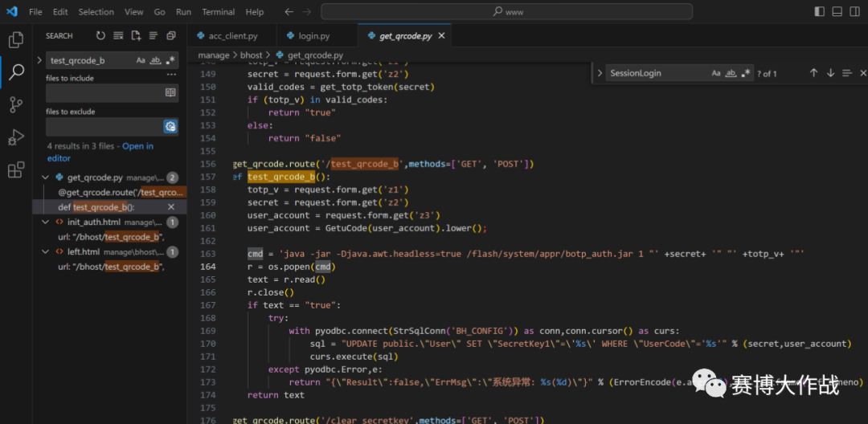Collapse left.html search results group
Screen dimensions: 868x424
click(47, 251)
